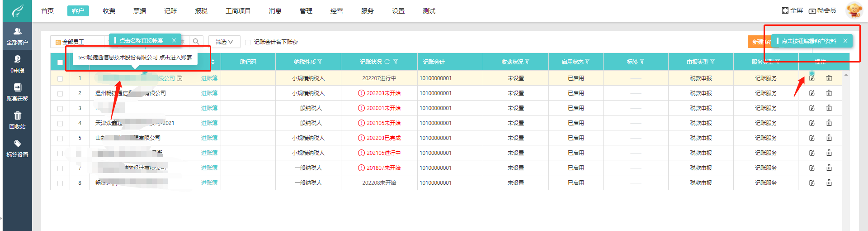Viewport: 868px width, 231px height.
Task: Delete the customer in row 6
Action: tap(829, 153)
